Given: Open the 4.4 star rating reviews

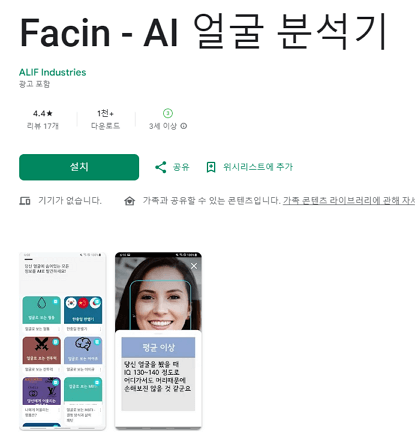Looking at the screenshot, I should click(43, 119).
